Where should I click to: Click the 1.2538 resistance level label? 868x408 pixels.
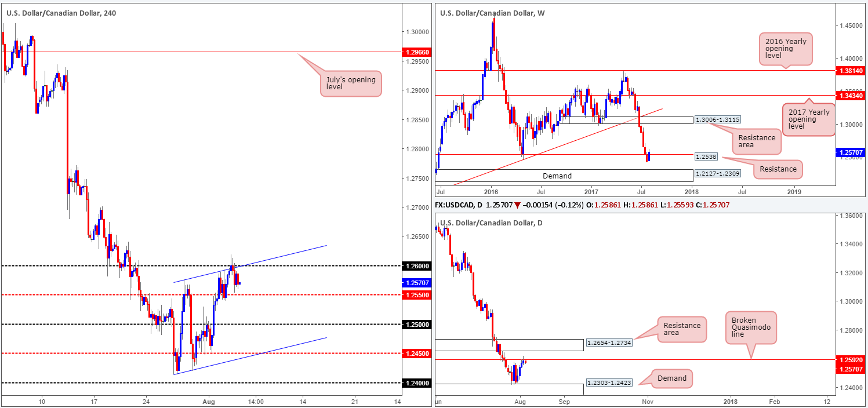(x=706, y=156)
